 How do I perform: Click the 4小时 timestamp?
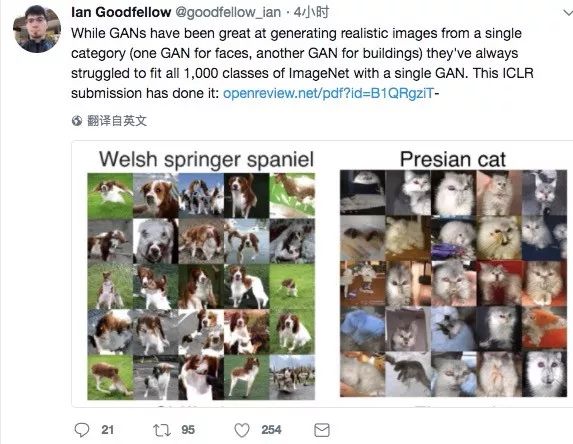(x=311, y=12)
